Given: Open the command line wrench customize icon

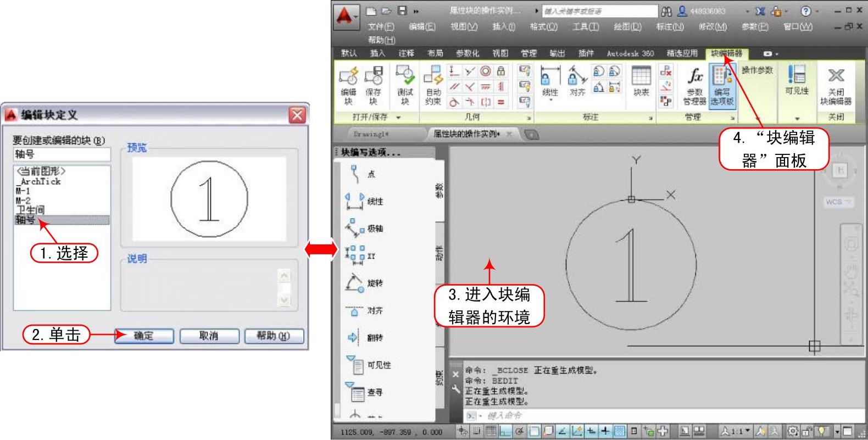Looking at the screenshot, I should click(455, 389).
